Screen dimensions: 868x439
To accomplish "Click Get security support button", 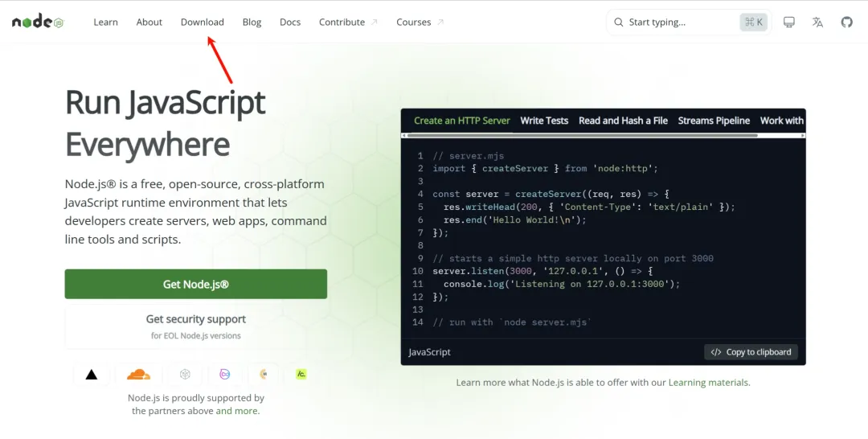I will pyautogui.click(x=196, y=326).
